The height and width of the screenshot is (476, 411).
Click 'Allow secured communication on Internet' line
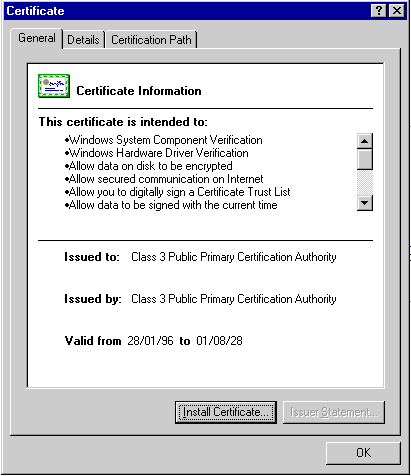tap(164, 179)
